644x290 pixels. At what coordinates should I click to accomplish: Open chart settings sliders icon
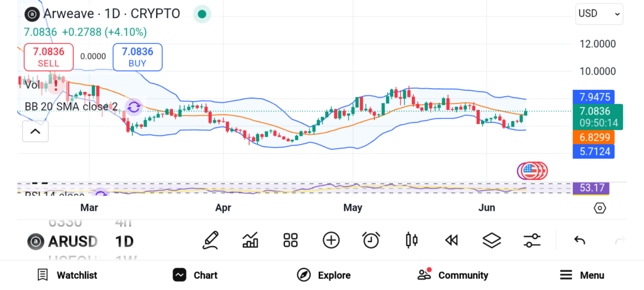tap(532, 240)
